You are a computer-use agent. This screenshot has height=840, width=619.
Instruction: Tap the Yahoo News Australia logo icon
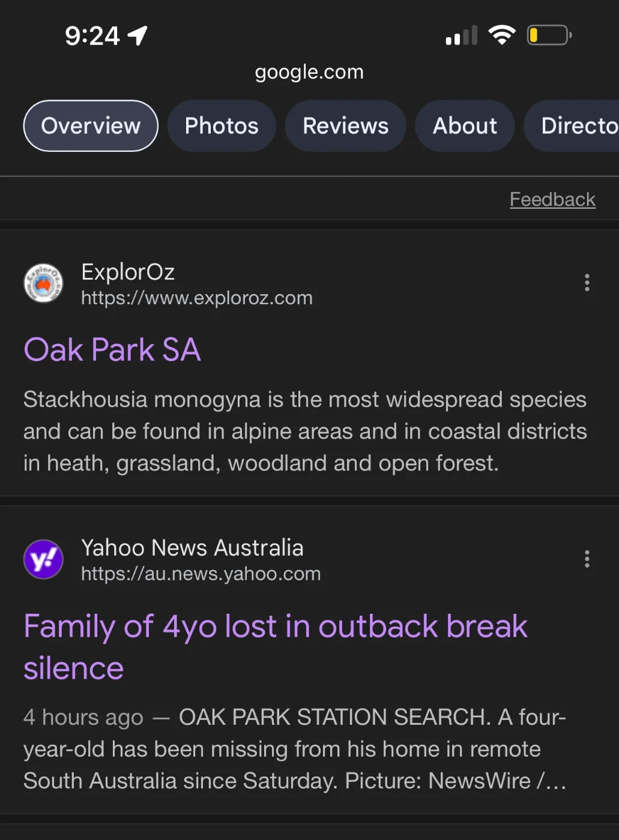(x=43, y=559)
